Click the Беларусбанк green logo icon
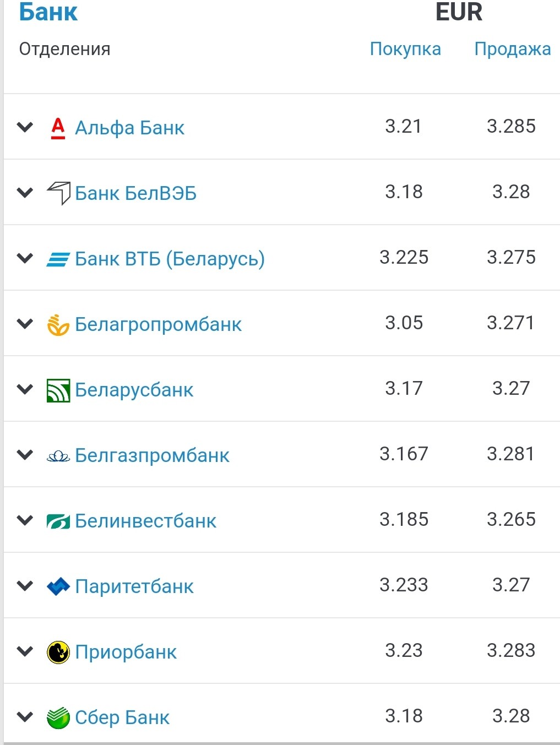The height and width of the screenshot is (745, 560). point(58,390)
